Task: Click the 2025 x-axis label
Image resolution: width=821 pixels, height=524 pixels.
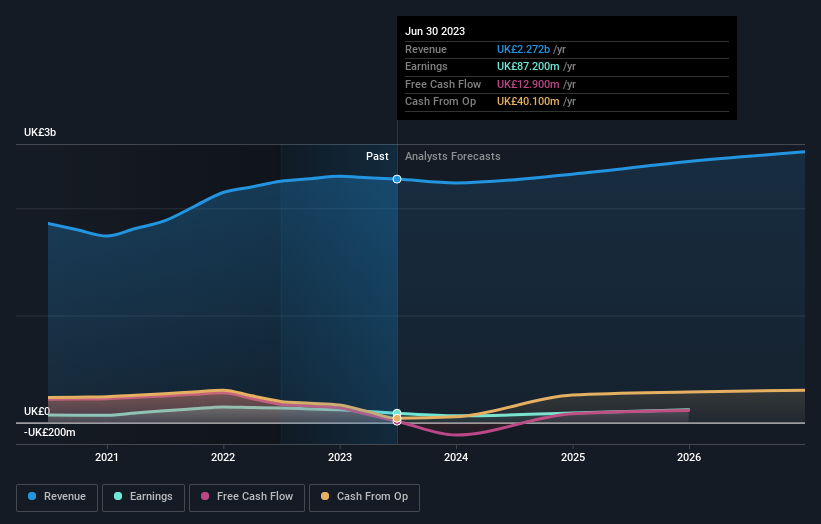Action: coord(573,457)
